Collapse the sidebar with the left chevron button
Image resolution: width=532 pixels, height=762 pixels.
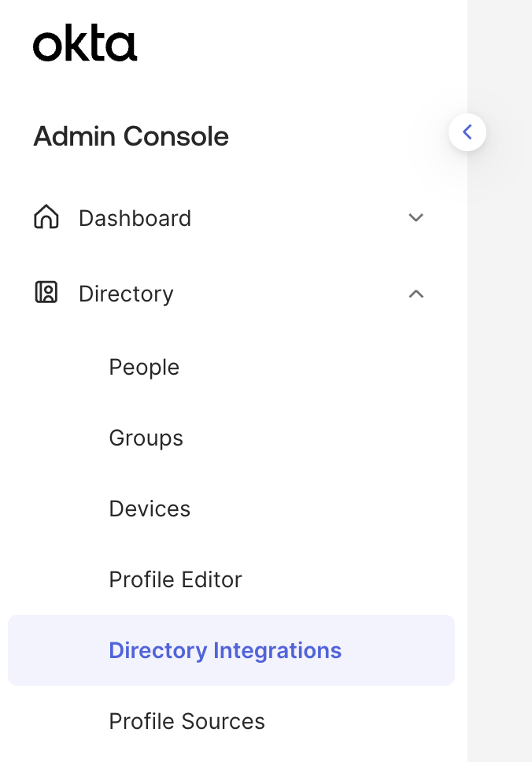coord(467,132)
